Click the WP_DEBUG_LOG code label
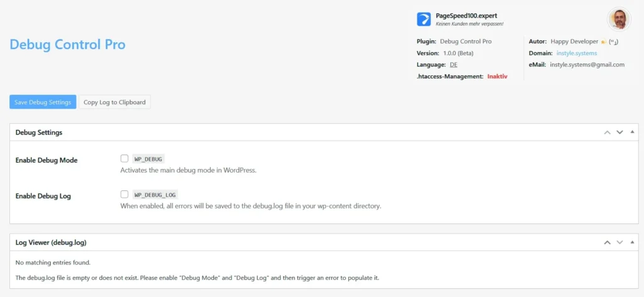The width and height of the screenshot is (644, 297). point(156,195)
